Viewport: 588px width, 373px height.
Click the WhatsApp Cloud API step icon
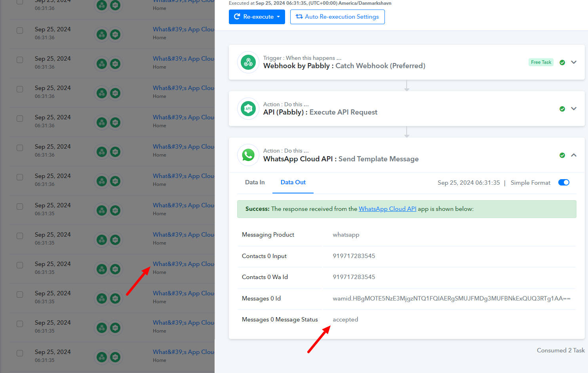click(248, 155)
